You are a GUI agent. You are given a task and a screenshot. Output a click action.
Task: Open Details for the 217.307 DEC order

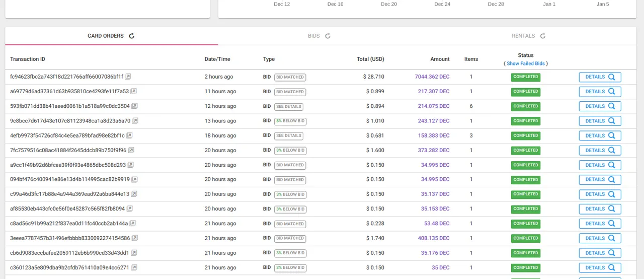pyautogui.click(x=600, y=92)
